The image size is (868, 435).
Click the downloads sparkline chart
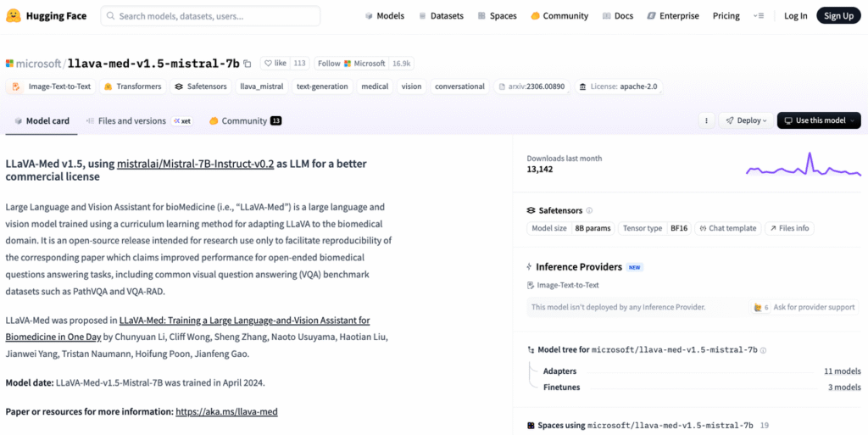pos(803,165)
